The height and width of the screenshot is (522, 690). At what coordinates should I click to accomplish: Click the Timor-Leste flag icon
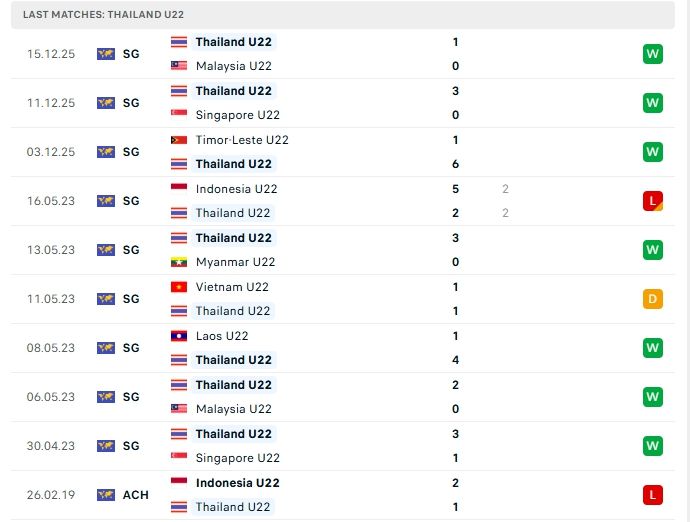(x=179, y=140)
